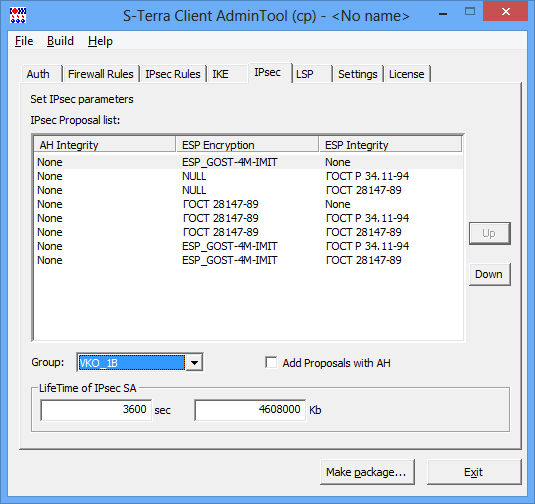Click the ESP Encryption column header
535x504 pixels.
247,145
